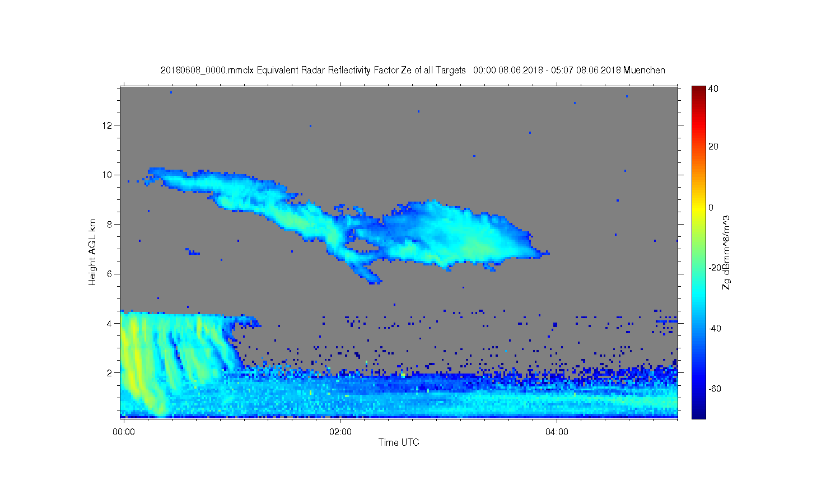Click the reflectivity colorbar scale

tap(698, 252)
